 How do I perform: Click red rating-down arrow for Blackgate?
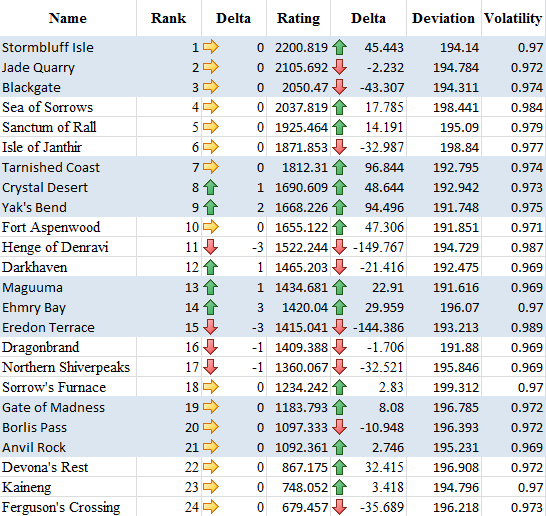[x=339, y=87]
